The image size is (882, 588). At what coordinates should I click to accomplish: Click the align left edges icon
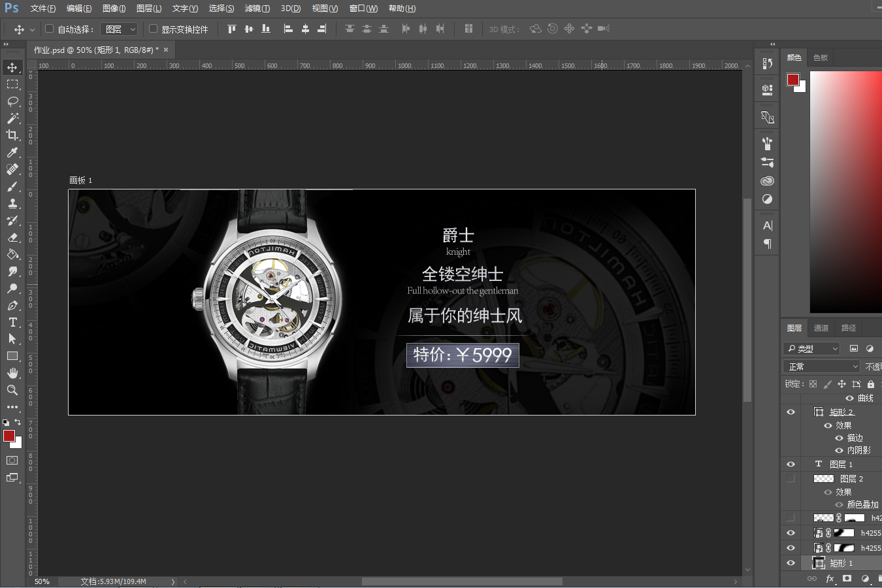[288, 29]
